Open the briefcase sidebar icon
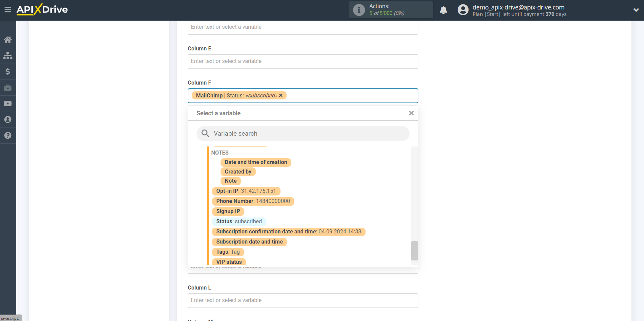Screen dimensions: 644x321 [x=8, y=88]
